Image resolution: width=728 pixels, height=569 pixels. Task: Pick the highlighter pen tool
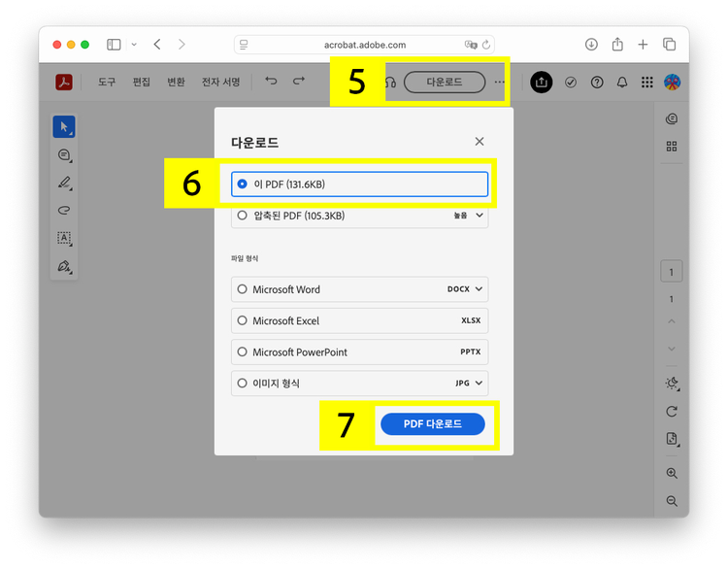(x=64, y=183)
